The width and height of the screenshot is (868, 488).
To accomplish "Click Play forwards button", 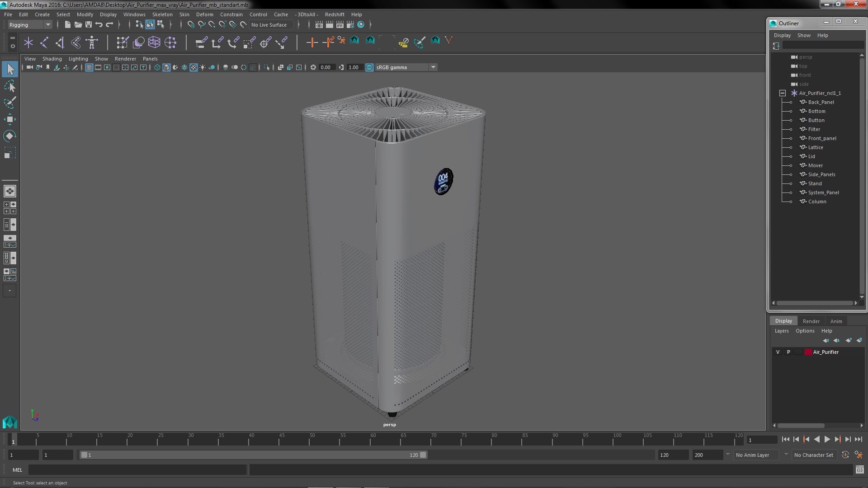I will (x=827, y=439).
